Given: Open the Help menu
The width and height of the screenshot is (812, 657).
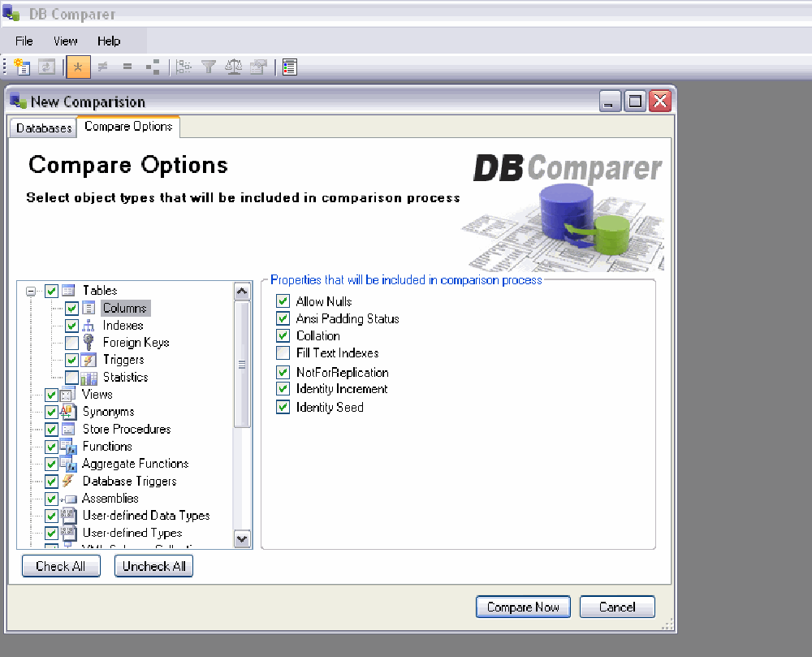Looking at the screenshot, I should click(x=109, y=41).
